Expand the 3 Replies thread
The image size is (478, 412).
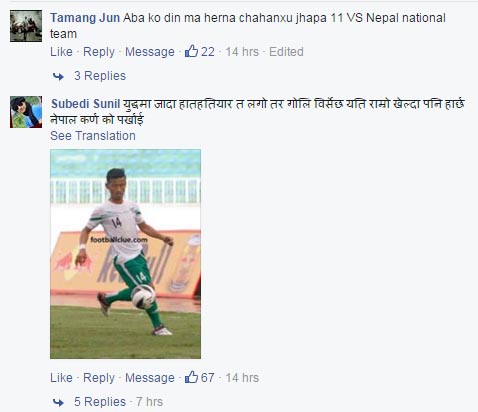[100, 76]
